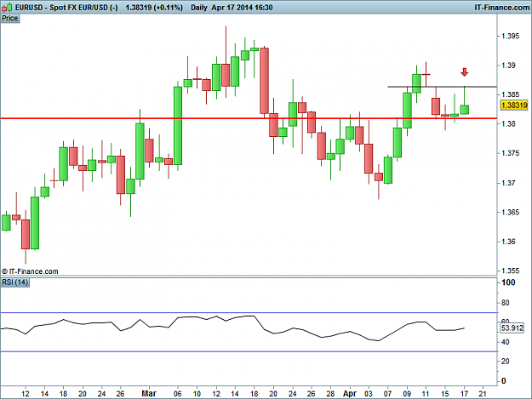The width and height of the screenshot is (532, 399).
Task: Click the lower blue RSI oversold line
Action: (249, 351)
